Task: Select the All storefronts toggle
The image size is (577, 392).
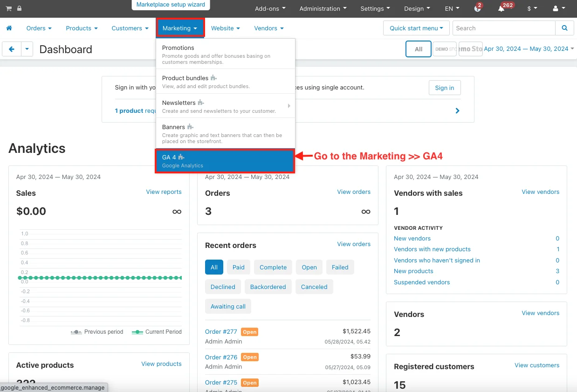Action: pyautogui.click(x=418, y=49)
